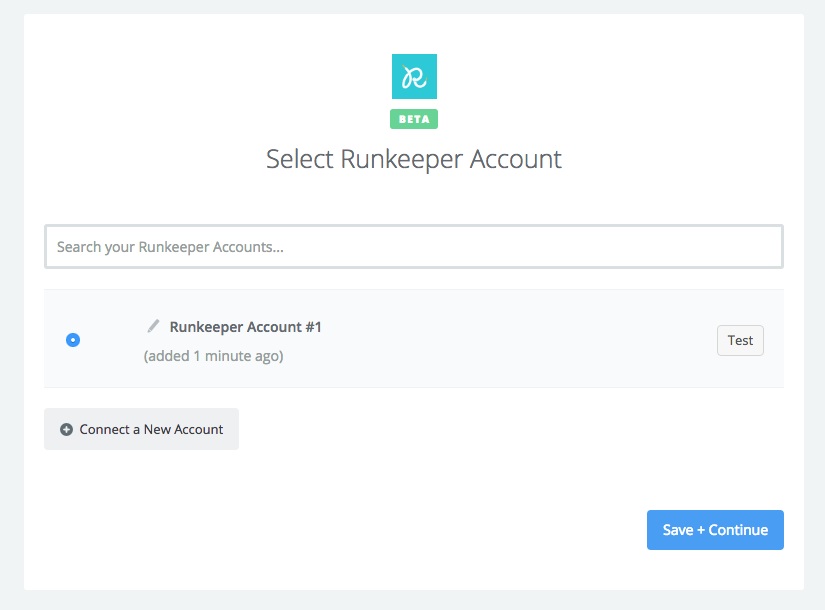Click the word Continue on blue button
Image resolution: width=825 pixels, height=610 pixels.
point(738,530)
